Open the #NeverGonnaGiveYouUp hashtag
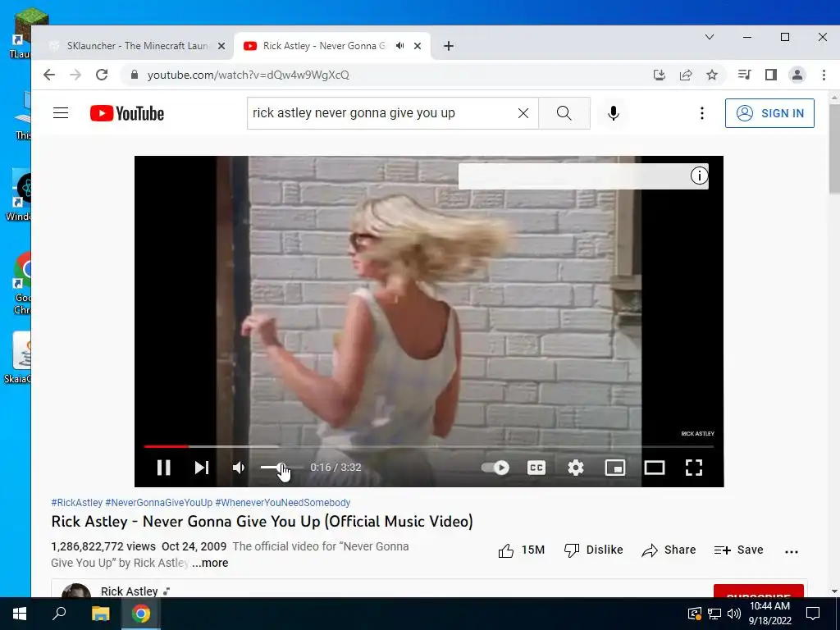This screenshot has width=840, height=630. point(158,503)
